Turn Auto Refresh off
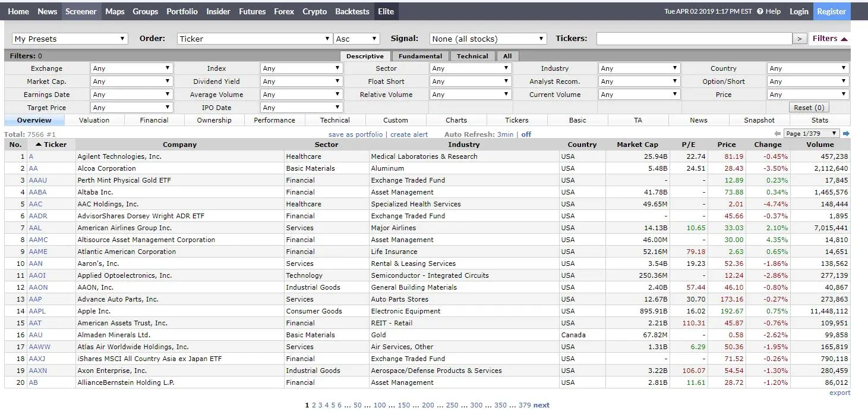This screenshot has width=868, height=414. [526, 134]
